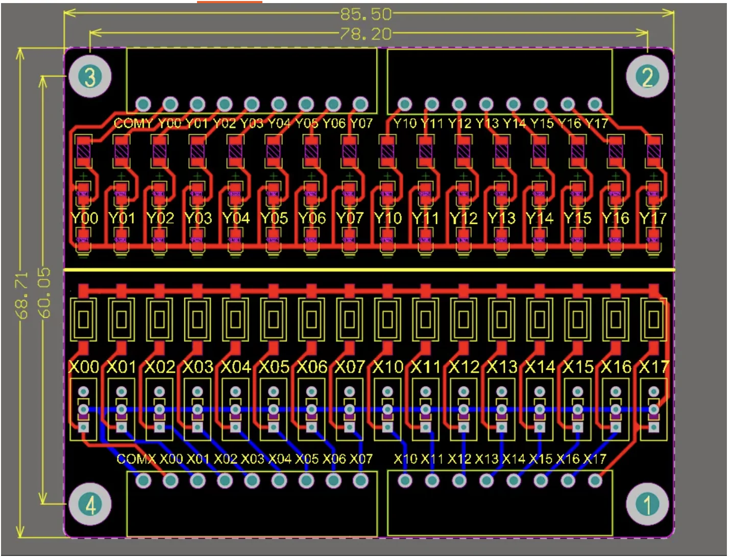Click the small X13 label above the bottom connector
The height and width of the screenshot is (560, 732).
[487, 459]
